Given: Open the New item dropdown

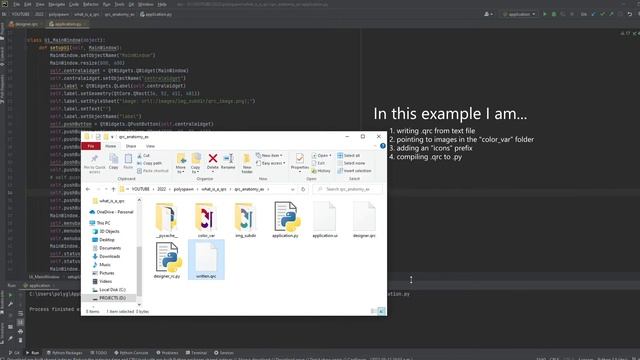Looking at the screenshot, I should coord(269,156).
